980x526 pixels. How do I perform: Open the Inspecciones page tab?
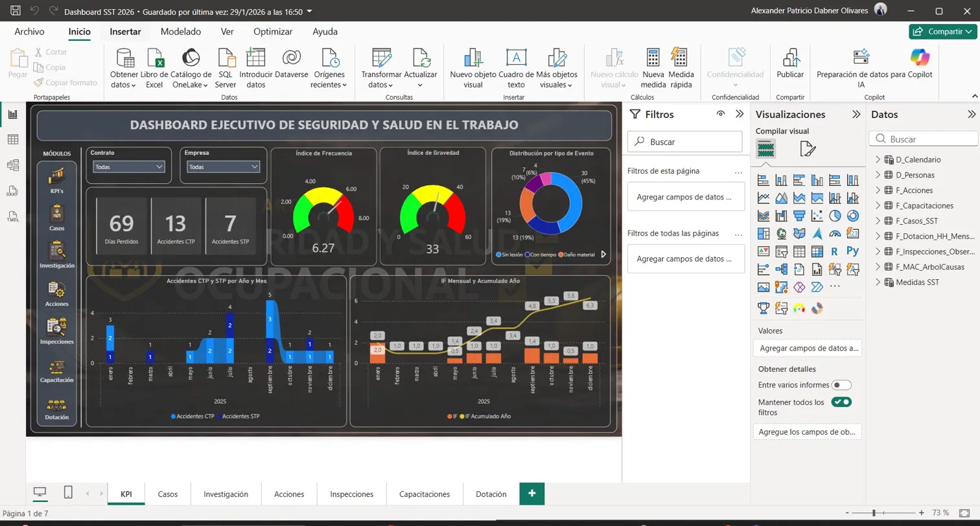pos(352,494)
